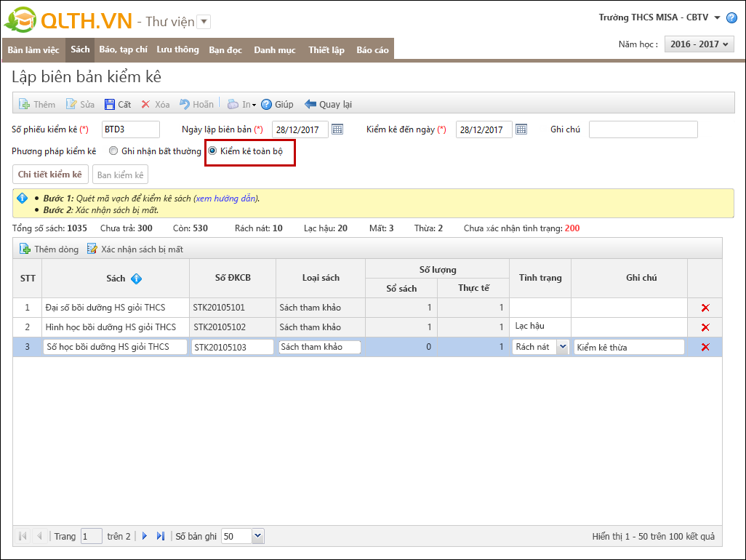Open the Tình trạng Rách nát dropdown
This screenshot has height=560, width=746.
(x=561, y=347)
